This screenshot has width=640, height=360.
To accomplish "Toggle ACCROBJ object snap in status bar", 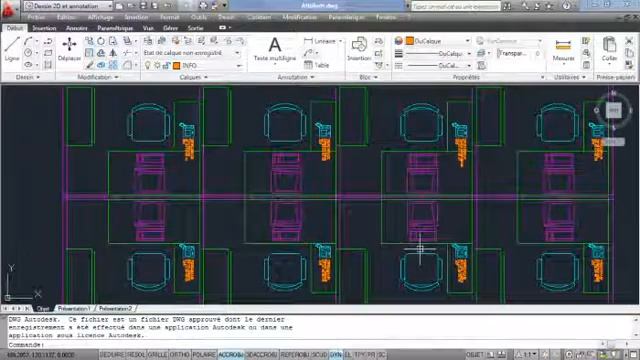I will click(231, 355).
